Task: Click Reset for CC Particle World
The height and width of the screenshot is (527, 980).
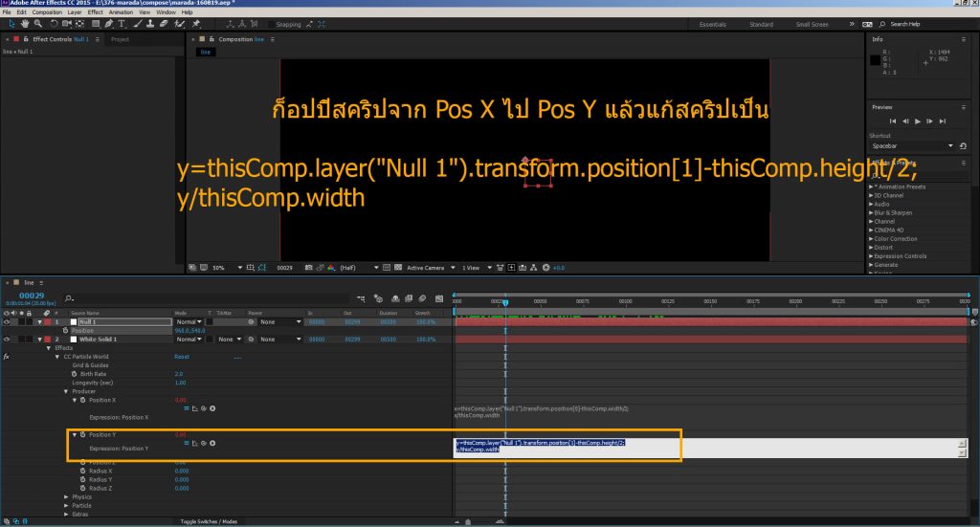Action: click(182, 357)
